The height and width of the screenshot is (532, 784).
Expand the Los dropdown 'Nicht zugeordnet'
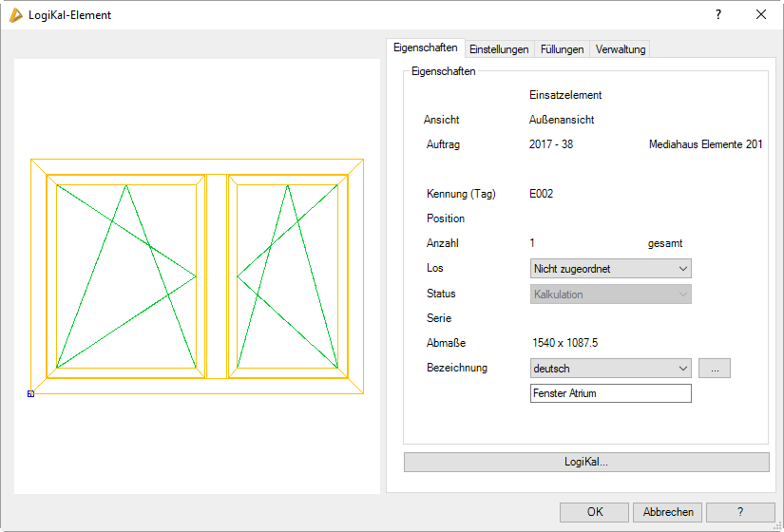point(610,269)
